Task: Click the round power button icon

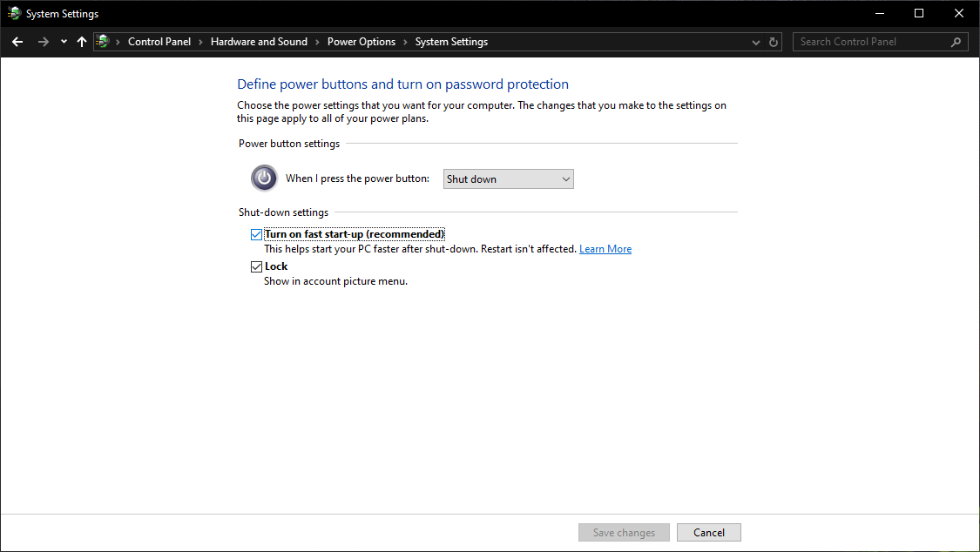Action: (x=264, y=178)
